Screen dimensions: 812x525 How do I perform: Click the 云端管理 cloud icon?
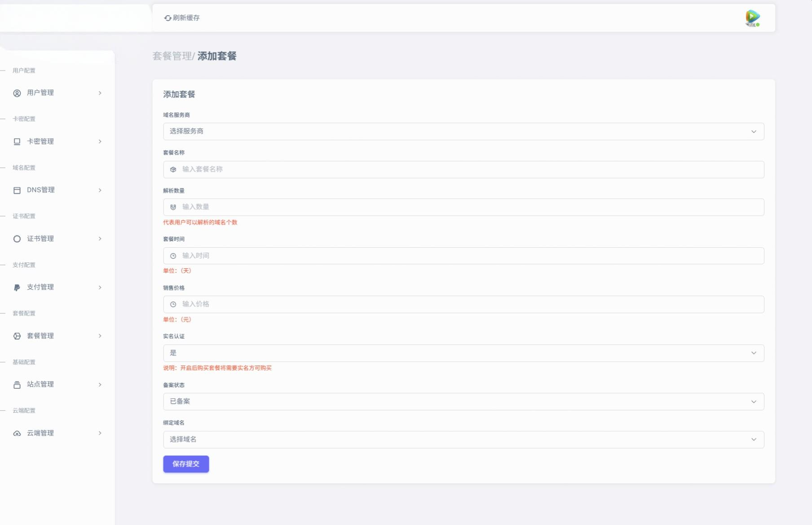pos(17,433)
